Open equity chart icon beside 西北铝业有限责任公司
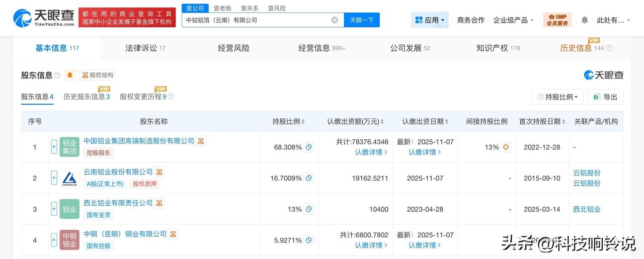Viewport: 644px width, 259px height. 159,203
